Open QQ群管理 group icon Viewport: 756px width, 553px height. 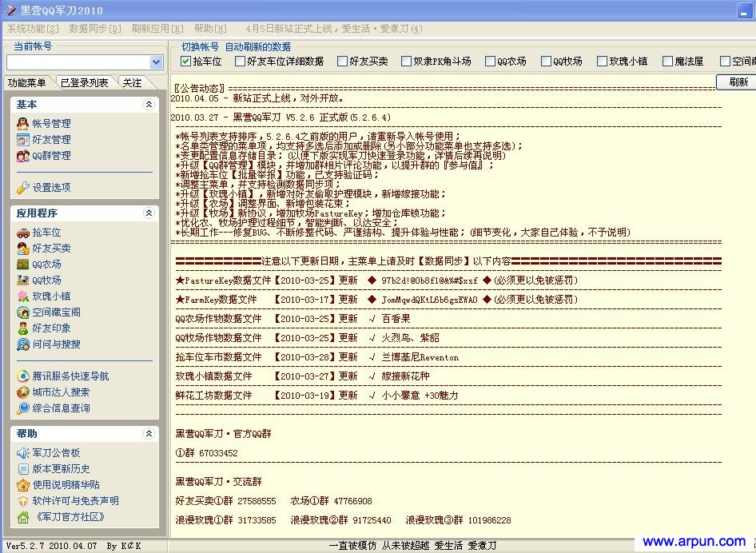tap(22, 156)
